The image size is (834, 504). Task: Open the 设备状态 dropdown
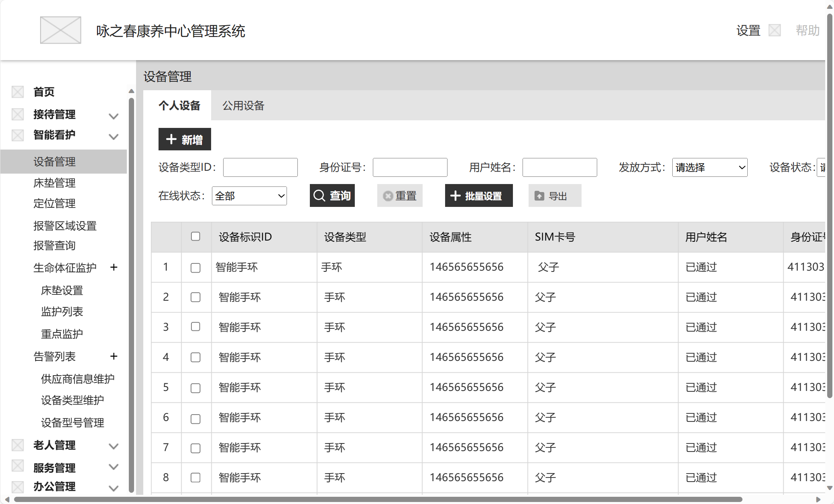point(821,167)
